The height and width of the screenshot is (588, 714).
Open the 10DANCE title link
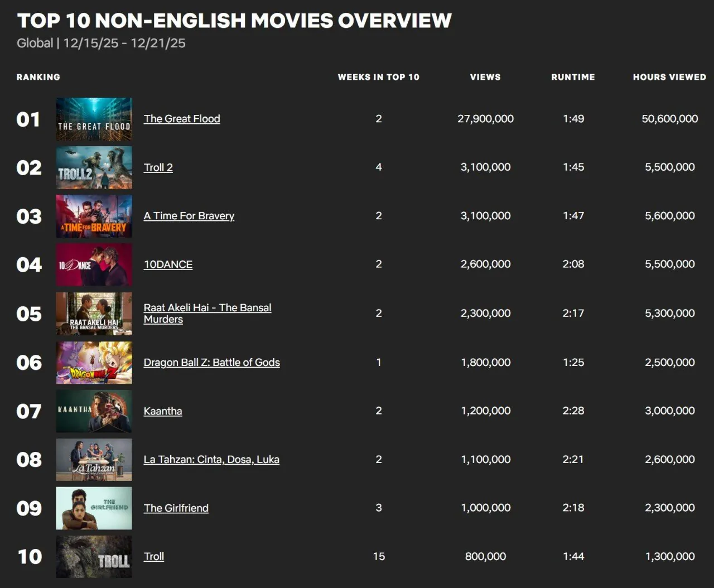pos(168,264)
